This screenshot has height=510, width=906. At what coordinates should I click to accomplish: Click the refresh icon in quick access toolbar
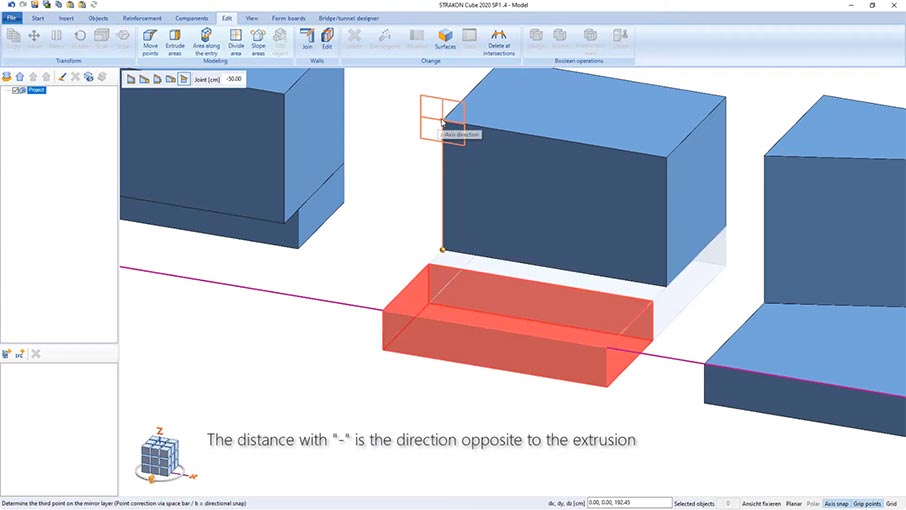[x=94, y=5]
